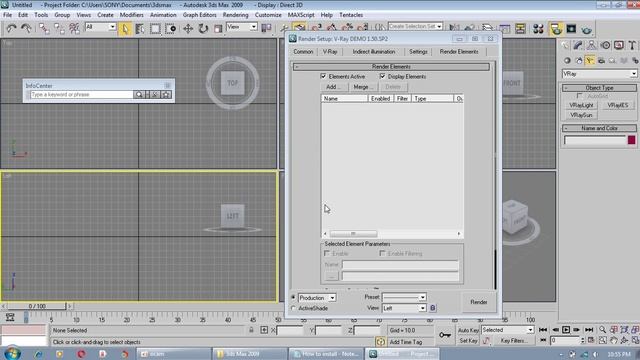Image resolution: width=640 pixels, height=360 pixels.
Task: Click the Render button
Action: click(x=478, y=302)
